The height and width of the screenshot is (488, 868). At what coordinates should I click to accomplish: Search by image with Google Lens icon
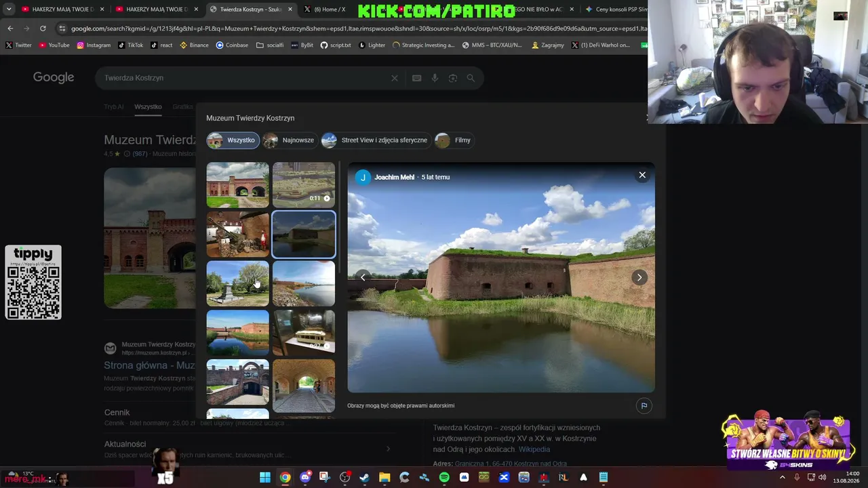pos(453,78)
